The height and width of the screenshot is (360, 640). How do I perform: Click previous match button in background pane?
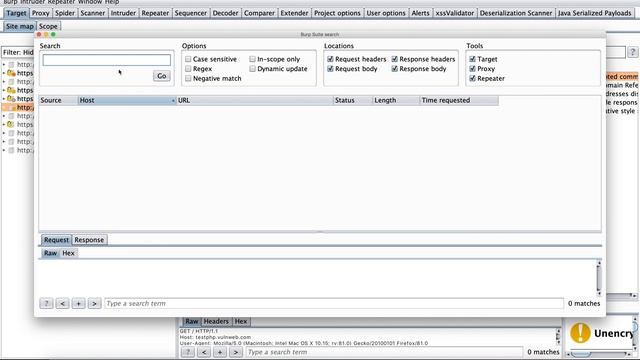tap(204, 352)
